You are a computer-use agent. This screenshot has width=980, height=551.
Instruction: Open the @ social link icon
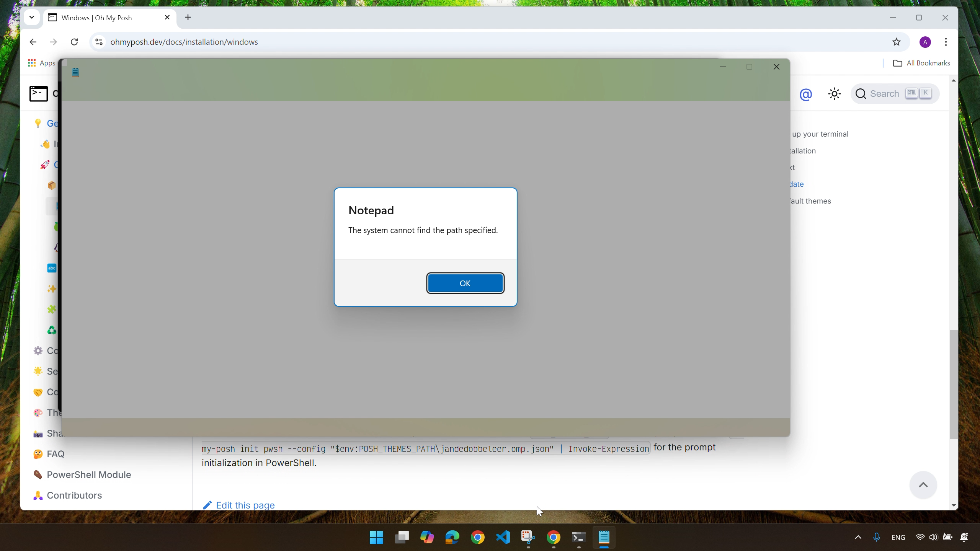805,94
